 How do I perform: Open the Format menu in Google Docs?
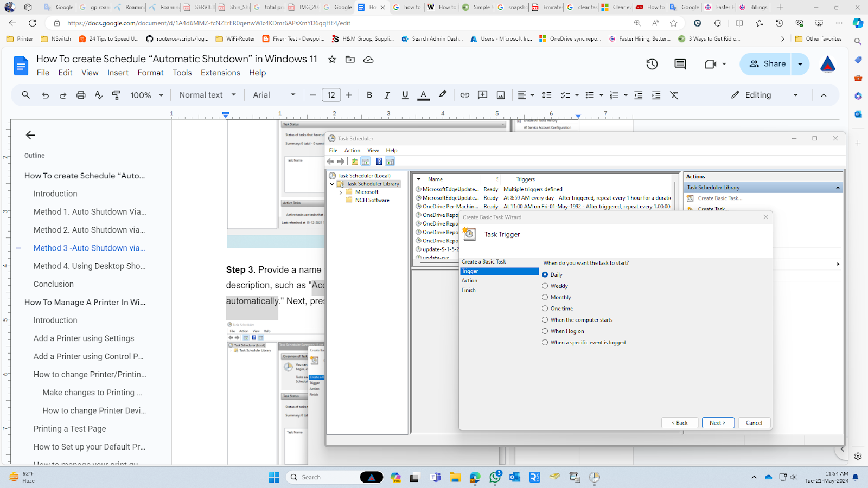click(150, 73)
